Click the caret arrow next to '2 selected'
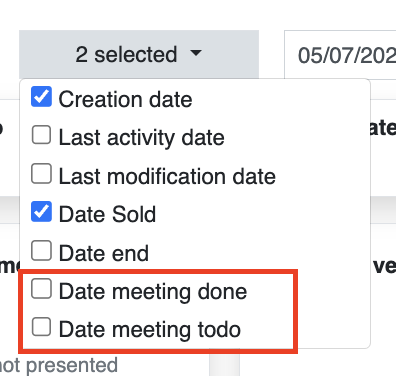 (x=196, y=53)
